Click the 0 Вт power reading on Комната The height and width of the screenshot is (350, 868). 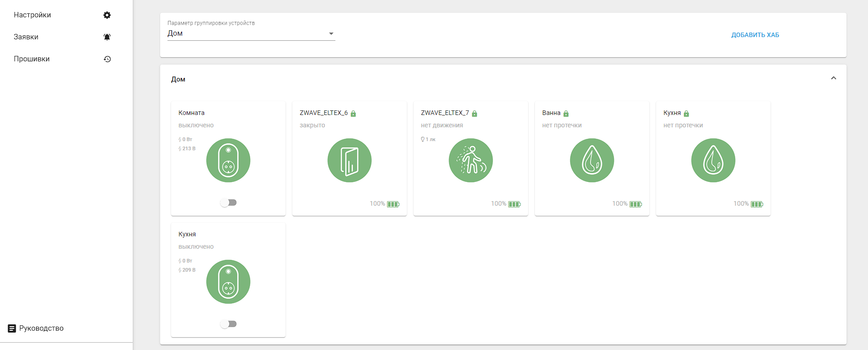pyautogui.click(x=187, y=139)
